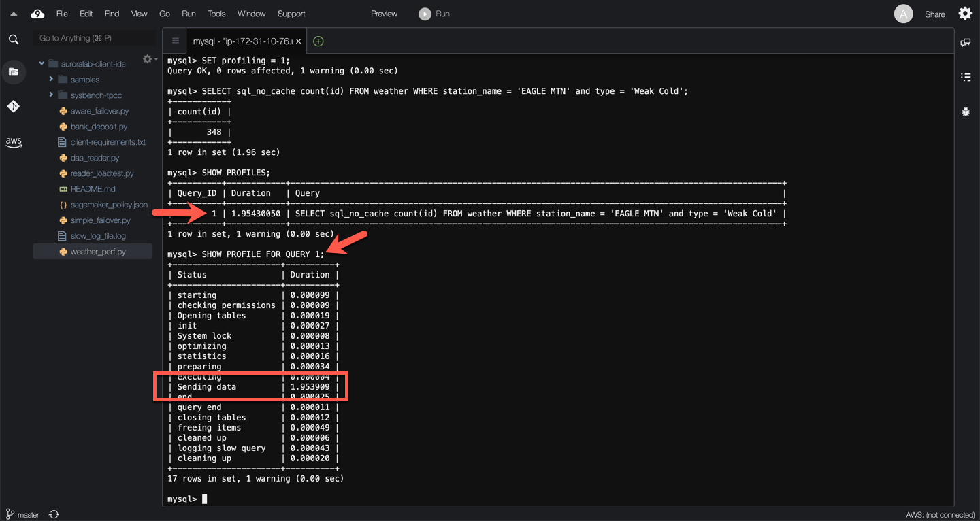Expand the samples folder
The width and height of the screenshot is (980, 521).
point(51,80)
